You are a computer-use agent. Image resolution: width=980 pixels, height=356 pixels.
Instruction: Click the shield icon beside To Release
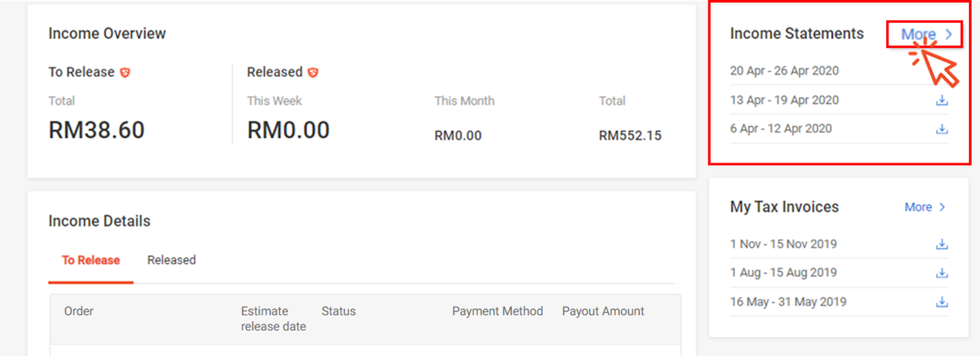click(x=125, y=72)
